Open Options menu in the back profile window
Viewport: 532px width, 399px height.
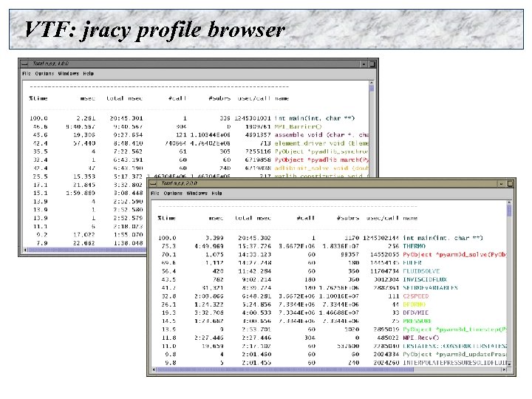(44, 73)
